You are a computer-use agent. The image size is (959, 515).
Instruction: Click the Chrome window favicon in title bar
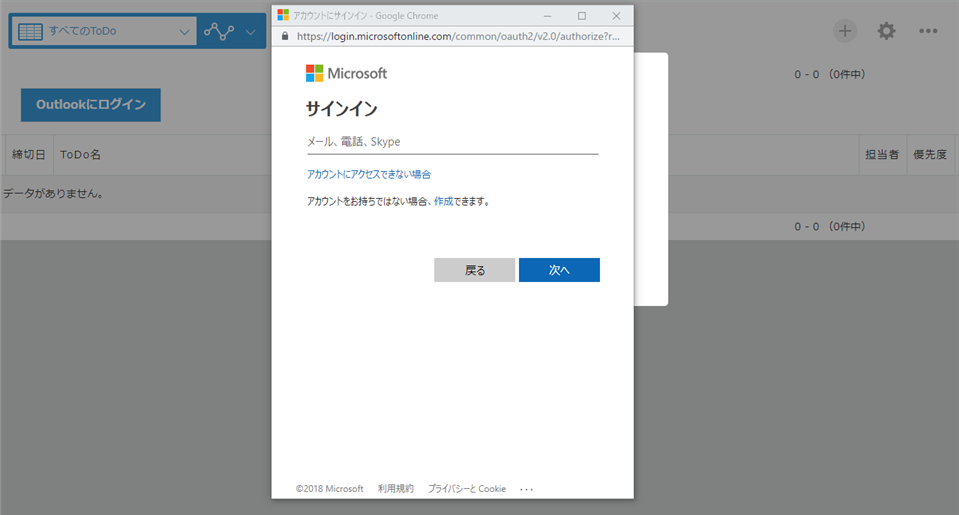pos(283,15)
